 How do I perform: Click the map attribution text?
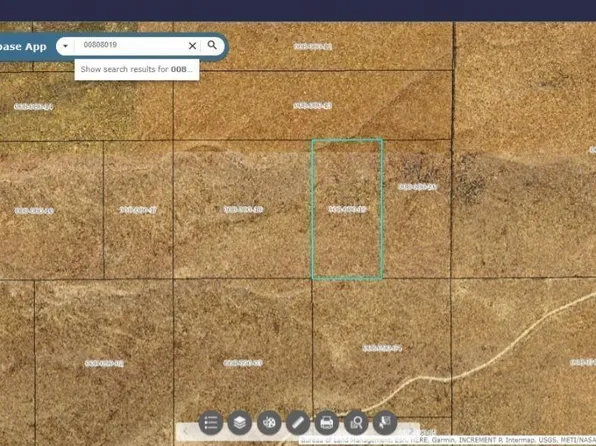click(448, 440)
